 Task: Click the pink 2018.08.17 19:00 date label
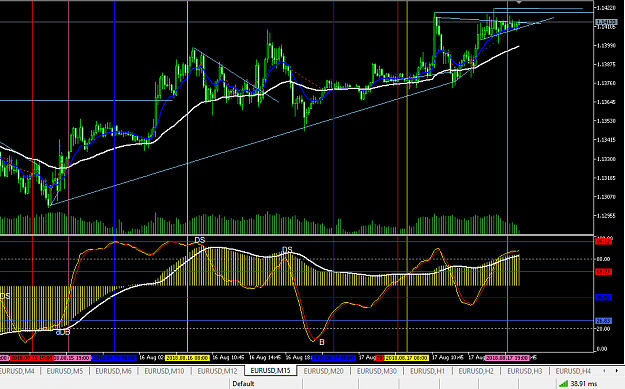[507, 358]
